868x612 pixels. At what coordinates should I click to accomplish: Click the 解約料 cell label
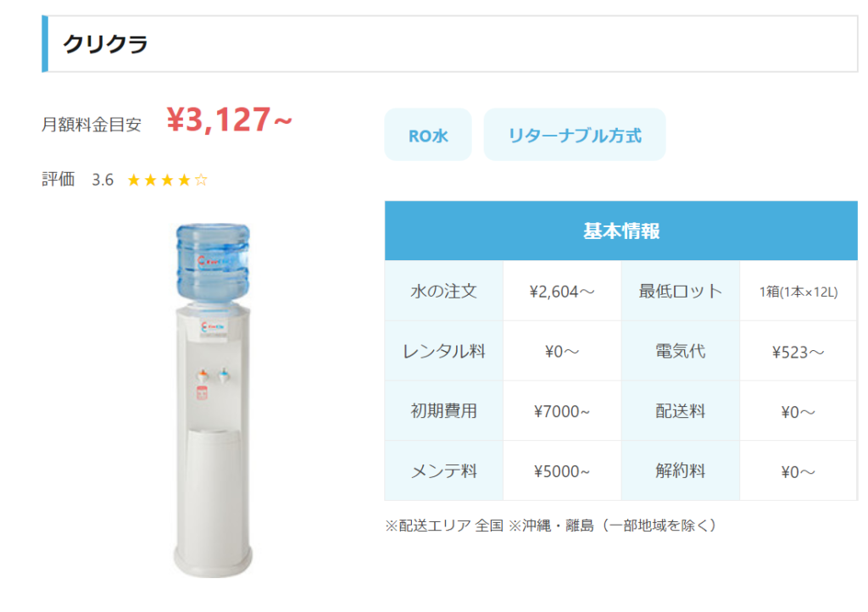(x=681, y=471)
